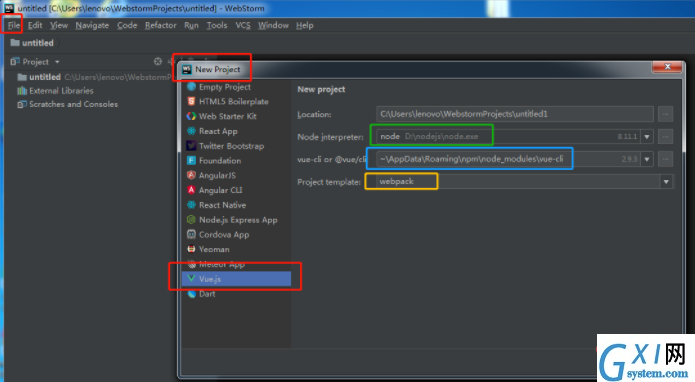Open the Tools menu
The image size is (695, 382).
217,25
